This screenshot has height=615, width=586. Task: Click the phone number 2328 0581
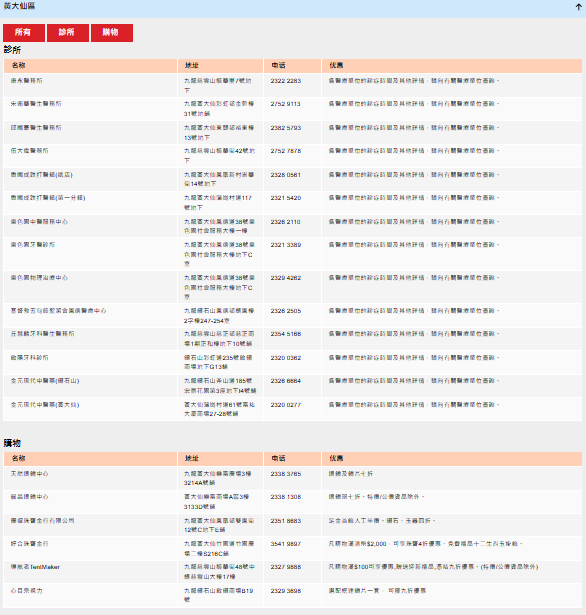point(286,175)
